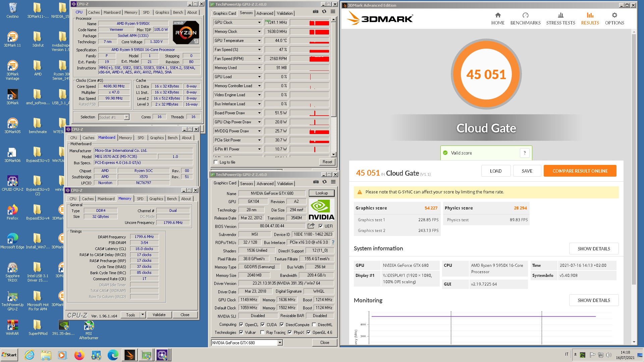The width and height of the screenshot is (644, 362).
Task: Click COMPARE RESULT ONLINE button
Action: [x=580, y=171]
